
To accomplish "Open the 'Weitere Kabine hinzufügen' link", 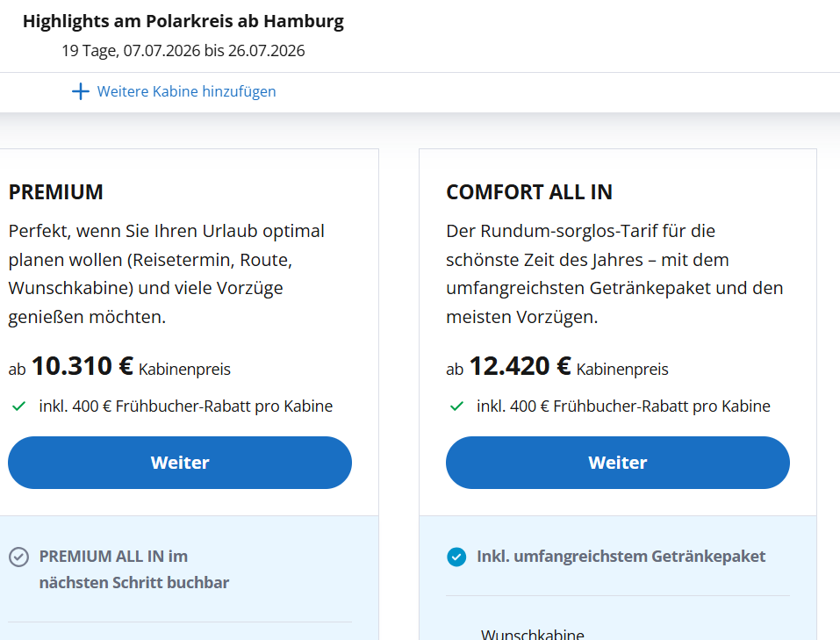I will click(x=186, y=91).
